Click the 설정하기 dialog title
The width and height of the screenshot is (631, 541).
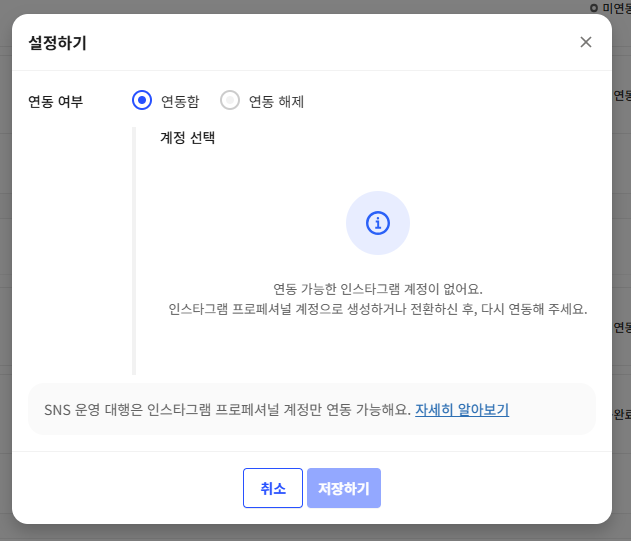click(x=57, y=42)
